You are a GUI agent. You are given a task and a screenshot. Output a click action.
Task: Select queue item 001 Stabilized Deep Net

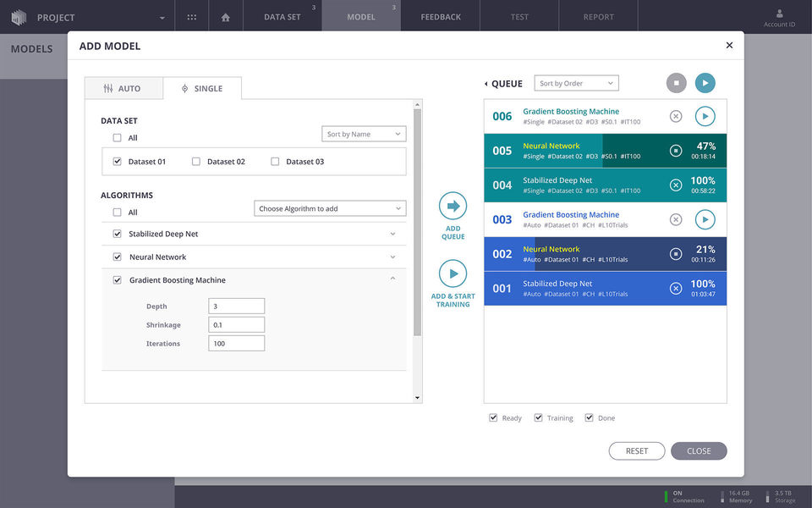[605, 288]
